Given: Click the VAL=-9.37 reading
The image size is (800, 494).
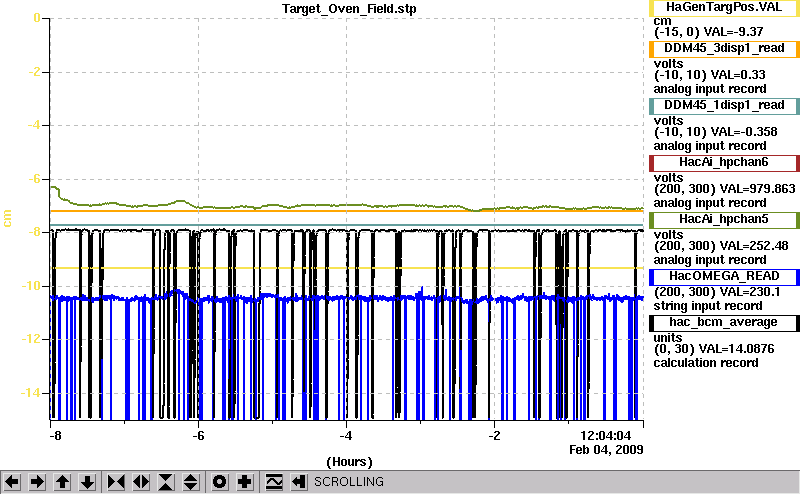Looking at the screenshot, I should click(734, 32).
